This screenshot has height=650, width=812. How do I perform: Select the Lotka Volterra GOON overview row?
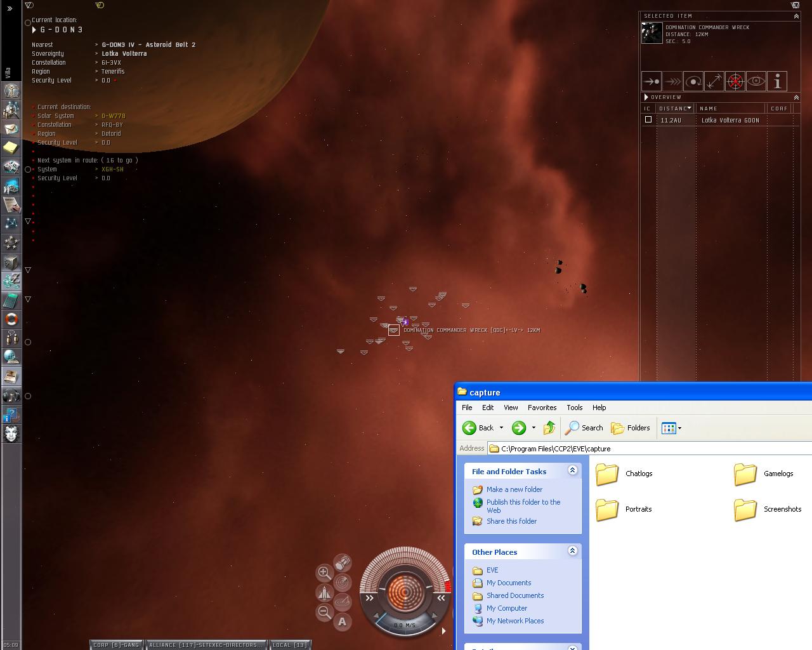click(x=720, y=120)
